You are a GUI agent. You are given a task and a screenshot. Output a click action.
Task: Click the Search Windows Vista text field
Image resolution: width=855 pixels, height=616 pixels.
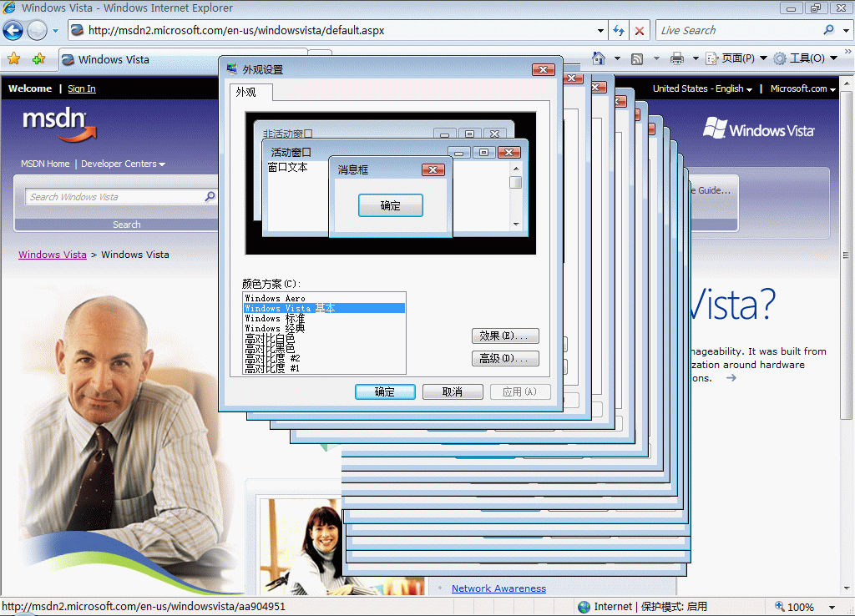[114, 197]
